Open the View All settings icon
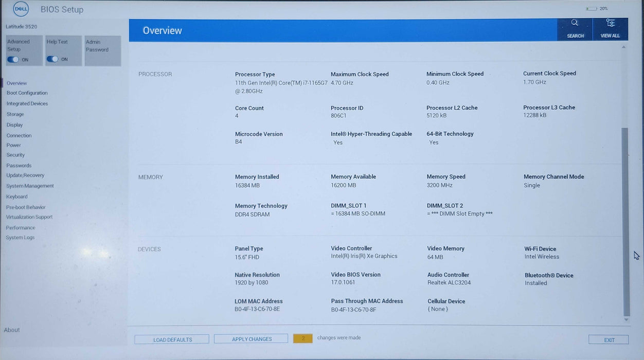 610,23
